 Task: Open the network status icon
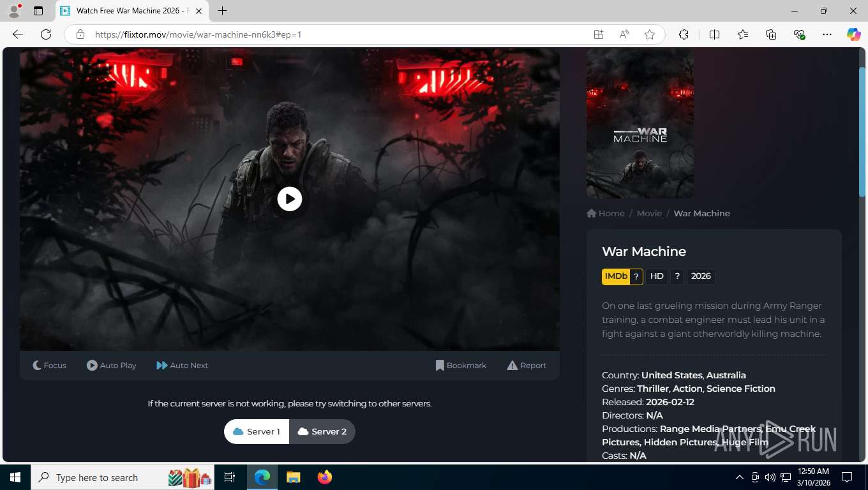click(786, 477)
